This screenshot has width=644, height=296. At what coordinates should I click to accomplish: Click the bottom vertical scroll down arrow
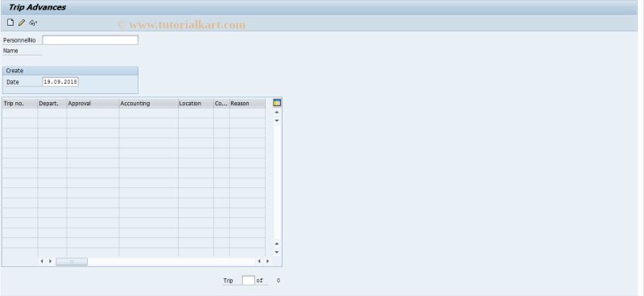coord(277,252)
